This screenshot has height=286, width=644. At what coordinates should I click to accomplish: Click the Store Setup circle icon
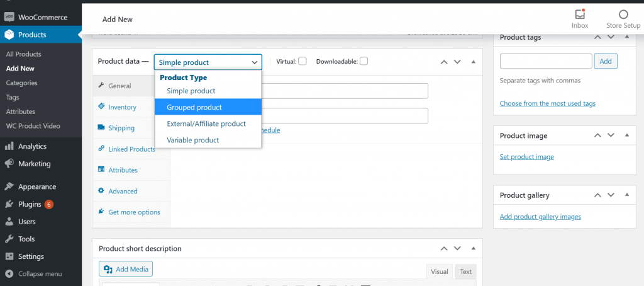(623, 14)
